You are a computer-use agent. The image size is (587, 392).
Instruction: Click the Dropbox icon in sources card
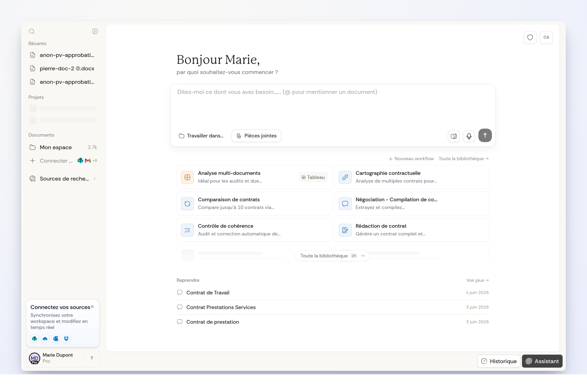coord(66,339)
